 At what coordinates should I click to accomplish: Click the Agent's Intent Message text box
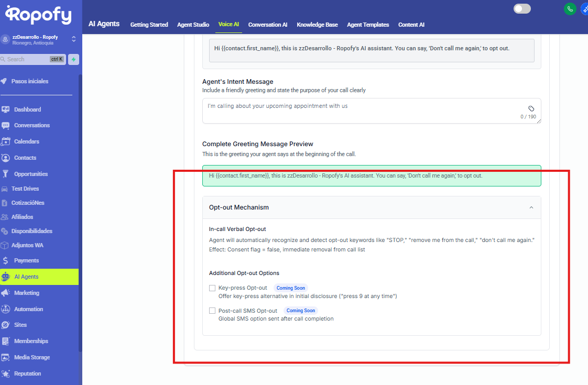[x=372, y=111]
